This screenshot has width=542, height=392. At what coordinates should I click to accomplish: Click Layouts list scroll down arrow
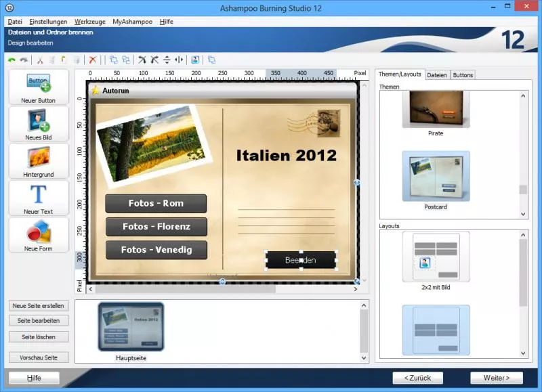[x=523, y=353]
